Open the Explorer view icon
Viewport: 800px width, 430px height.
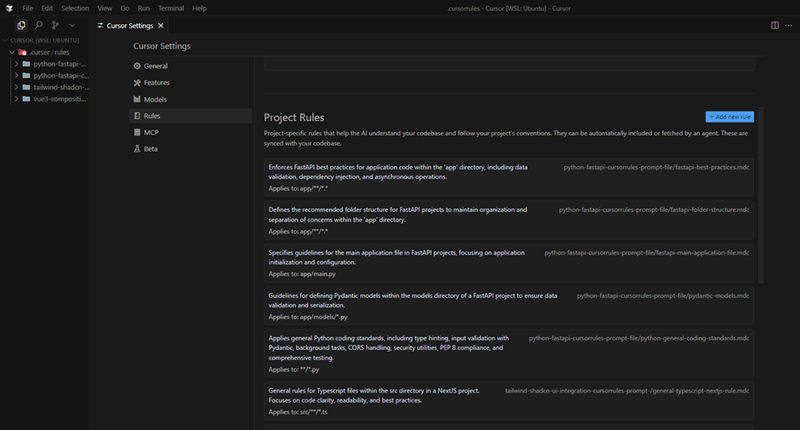tap(21, 25)
